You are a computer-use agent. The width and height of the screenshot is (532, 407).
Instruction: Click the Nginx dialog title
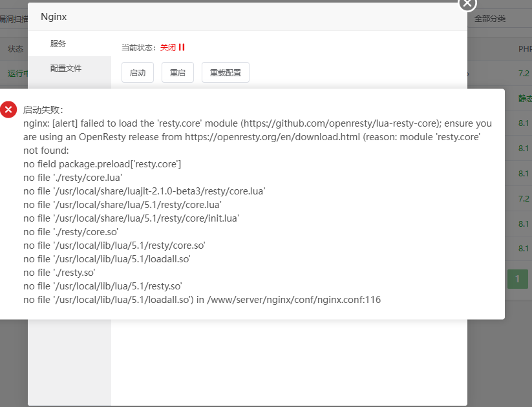pyautogui.click(x=54, y=17)
